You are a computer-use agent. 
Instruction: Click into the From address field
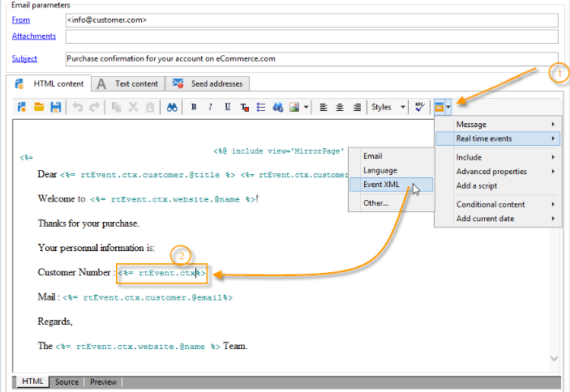tap(311, 19)
